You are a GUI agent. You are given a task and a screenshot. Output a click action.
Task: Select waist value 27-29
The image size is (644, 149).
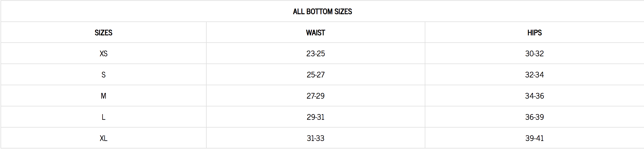316,96
